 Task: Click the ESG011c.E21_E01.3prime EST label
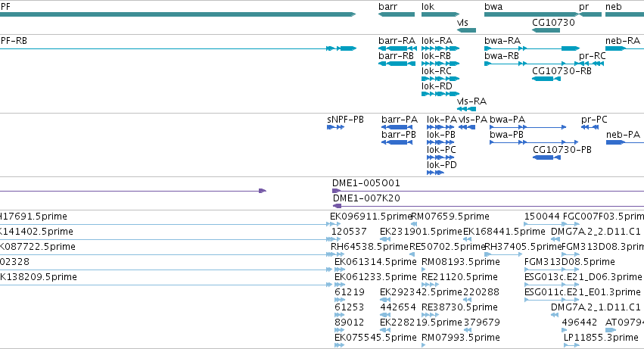coord(583,293)
